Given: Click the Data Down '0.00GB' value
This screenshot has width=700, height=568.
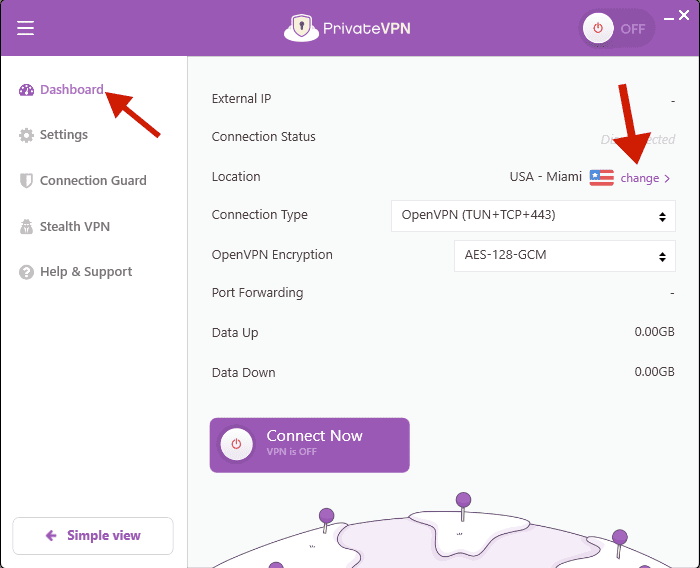Looking at the screenshot, I should pos(654,372).
